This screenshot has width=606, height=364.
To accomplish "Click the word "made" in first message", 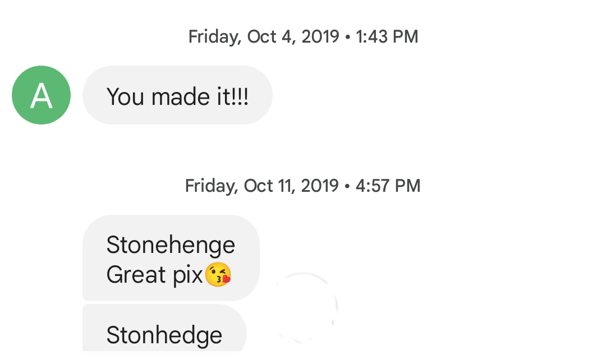I will click(176, 97).
